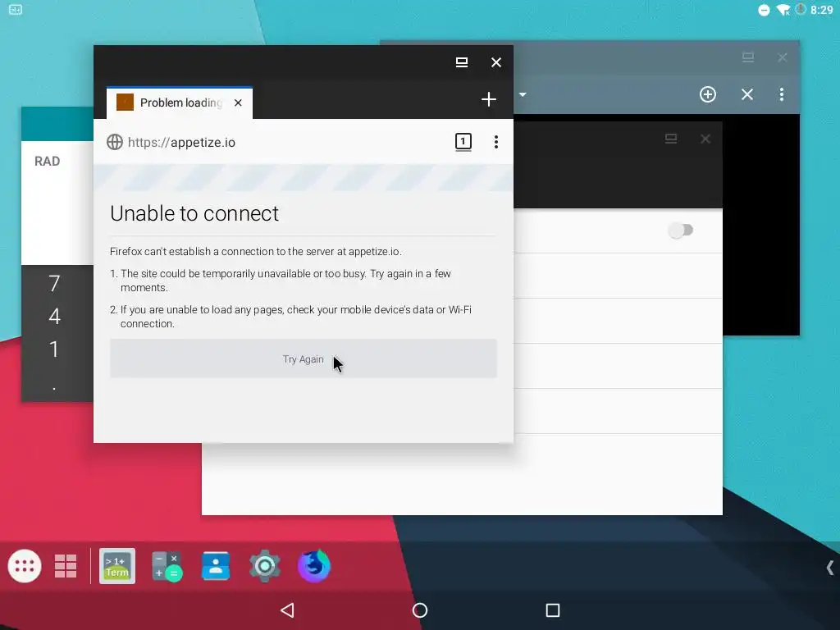Open new tab with plus icon in Firefox
Image resolution: width=840 pixels, height=630 pixels.
[489, 99]
